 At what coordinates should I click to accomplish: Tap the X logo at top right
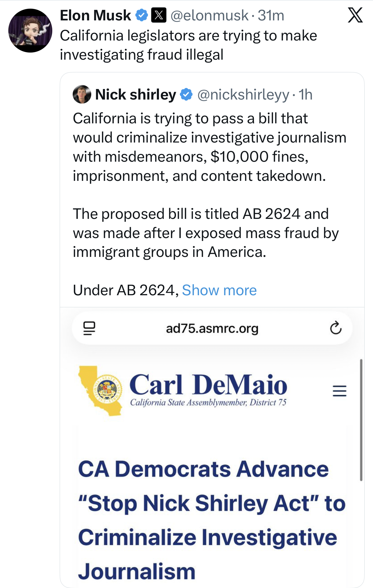(355, 15)
